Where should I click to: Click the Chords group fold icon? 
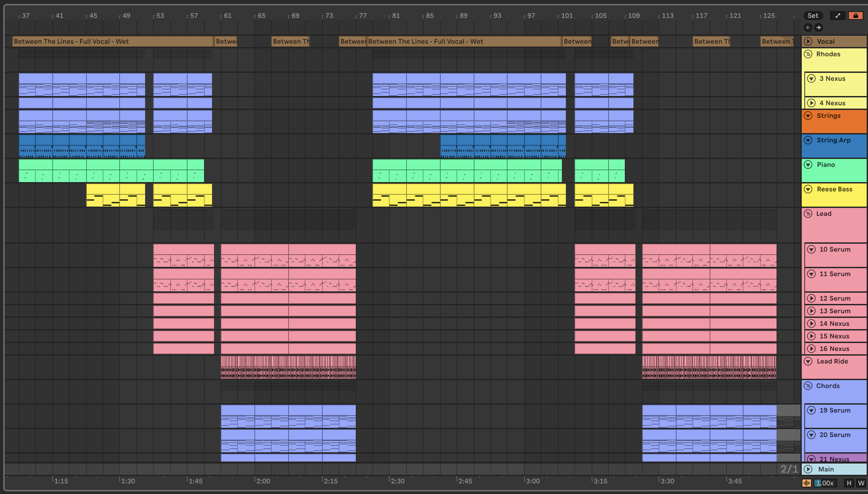[808, 386]
